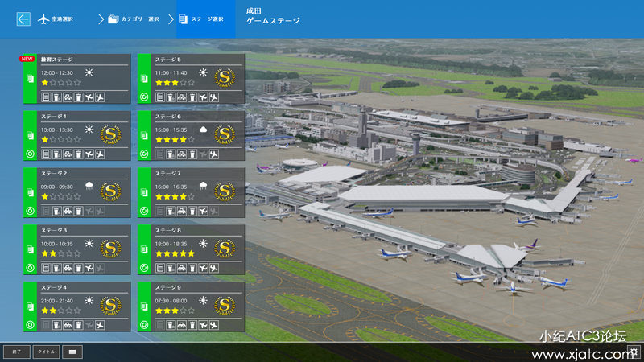The image size is (644, 362).
Task: Click S rank medal on ステージ1
Action: pyautogui.click(x=110, y=134)
